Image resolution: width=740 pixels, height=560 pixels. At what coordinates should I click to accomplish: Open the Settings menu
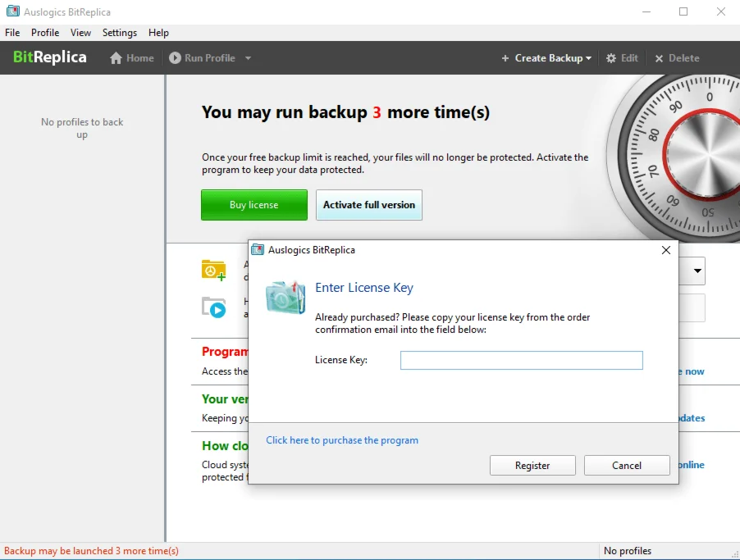(120, 33)
